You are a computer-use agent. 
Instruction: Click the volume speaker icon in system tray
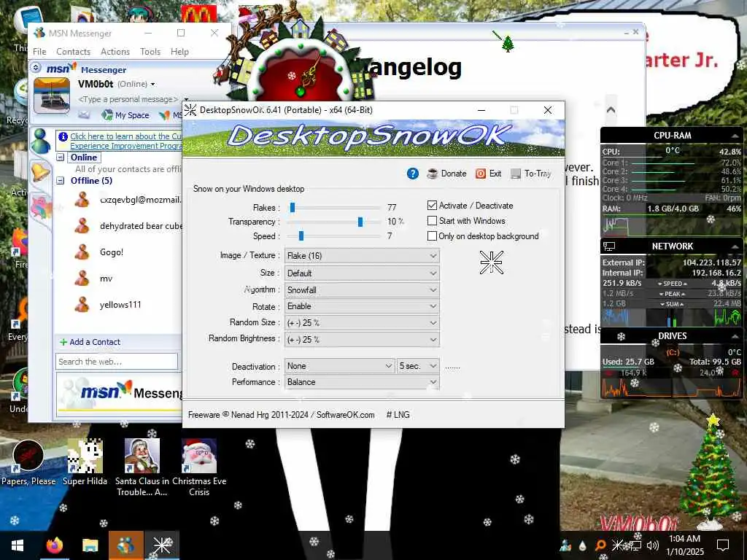pyautogui.click(x=653, y=545)
